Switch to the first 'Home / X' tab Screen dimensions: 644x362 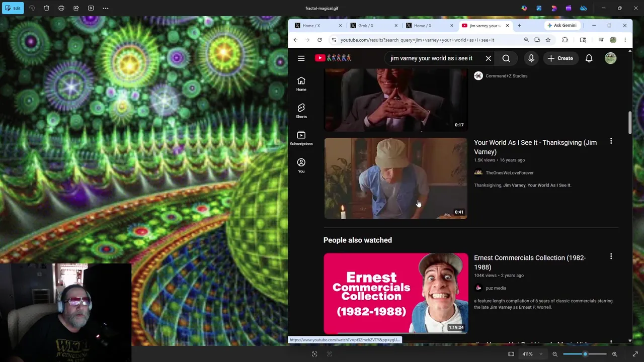coord(318,26)
